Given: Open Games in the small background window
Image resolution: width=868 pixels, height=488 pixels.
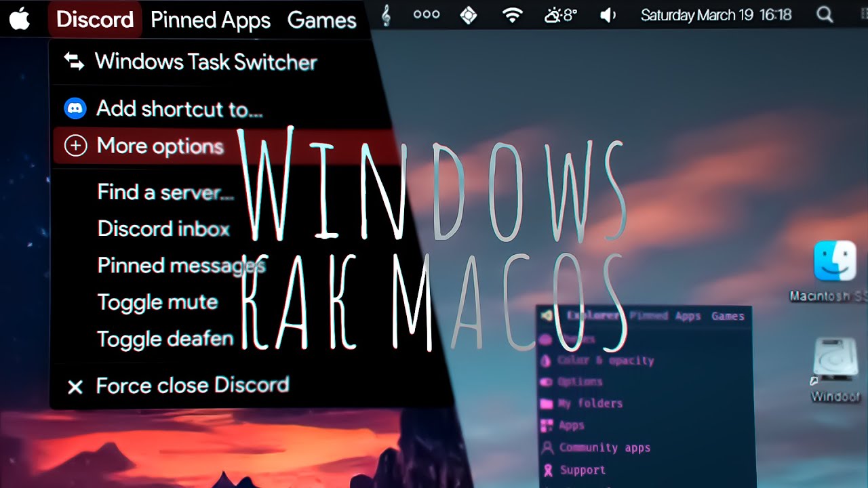Looking at the screenshot, I should click(728, 316).
